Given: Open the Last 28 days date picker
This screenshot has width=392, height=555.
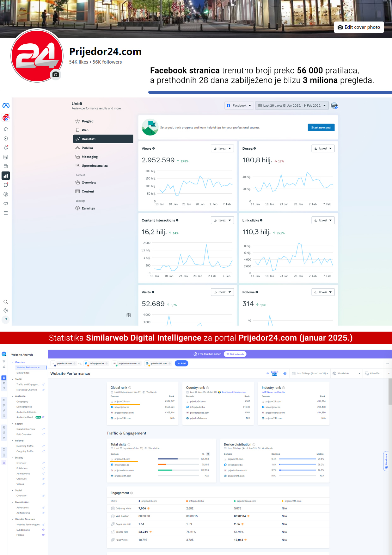Looking at the screenshot, I should coord(292,106).
